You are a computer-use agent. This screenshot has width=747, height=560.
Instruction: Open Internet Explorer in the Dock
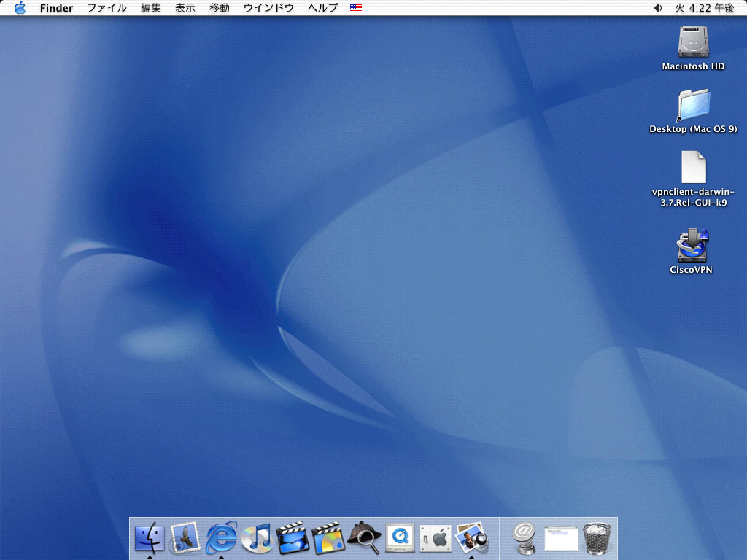pyautogui.click(x=221, y=538)
